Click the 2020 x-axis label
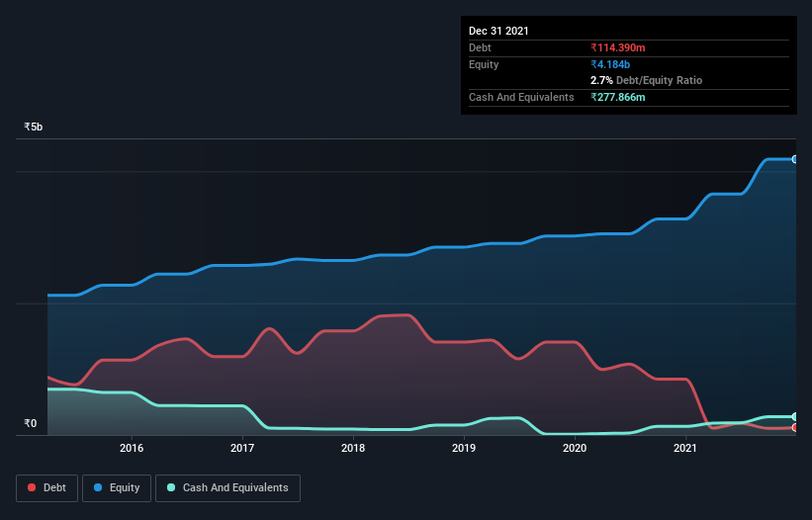 [x=575, y=448]
